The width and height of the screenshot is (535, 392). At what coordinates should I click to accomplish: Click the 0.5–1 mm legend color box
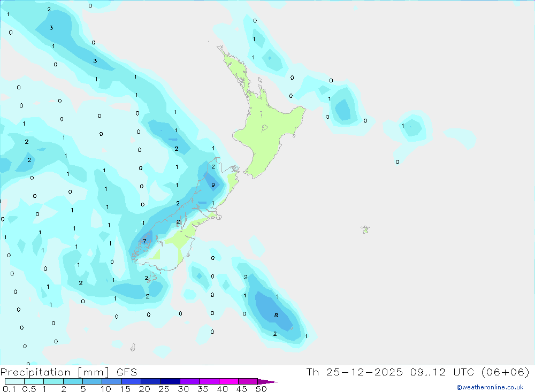tap(34, 381)
